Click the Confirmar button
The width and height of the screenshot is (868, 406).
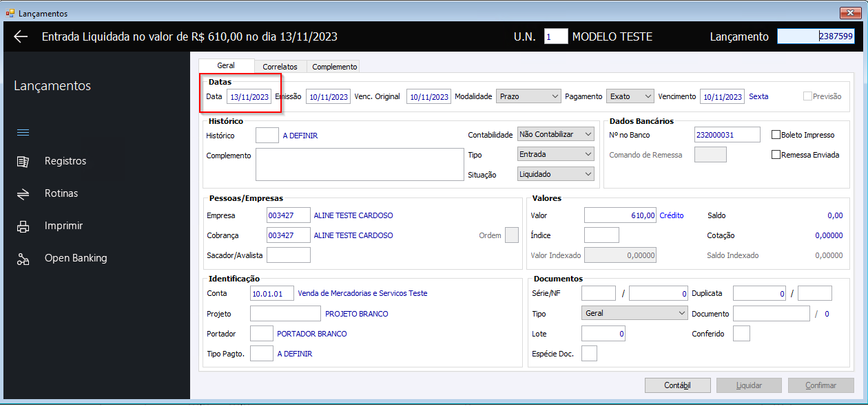coord(821,385)
